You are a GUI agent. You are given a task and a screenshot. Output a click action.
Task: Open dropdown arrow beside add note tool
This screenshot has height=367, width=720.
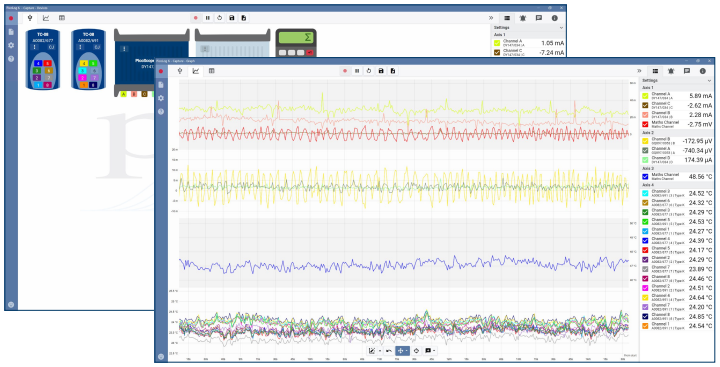click(434, 351)
